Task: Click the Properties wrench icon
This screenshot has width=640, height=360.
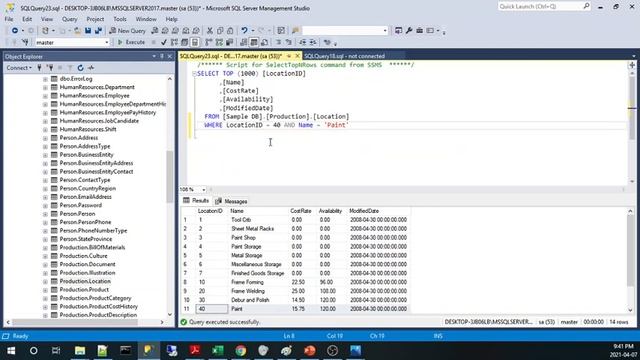Action: (x=409, y=31)
